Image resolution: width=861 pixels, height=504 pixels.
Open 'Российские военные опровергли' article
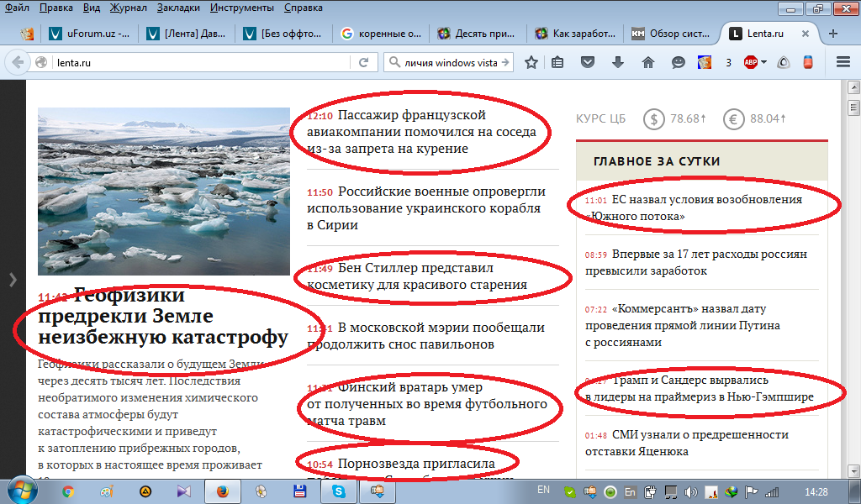pos(426,207)
